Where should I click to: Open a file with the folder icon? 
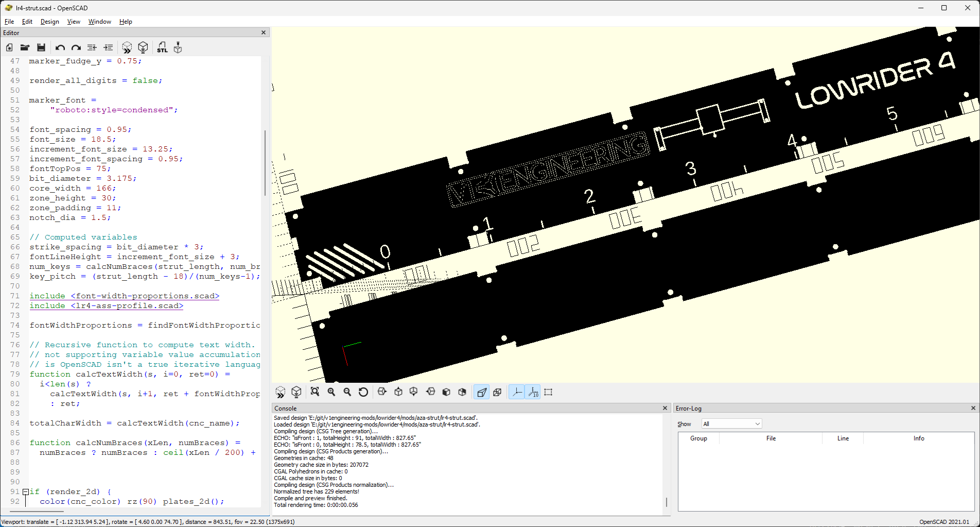pos(25,47)
